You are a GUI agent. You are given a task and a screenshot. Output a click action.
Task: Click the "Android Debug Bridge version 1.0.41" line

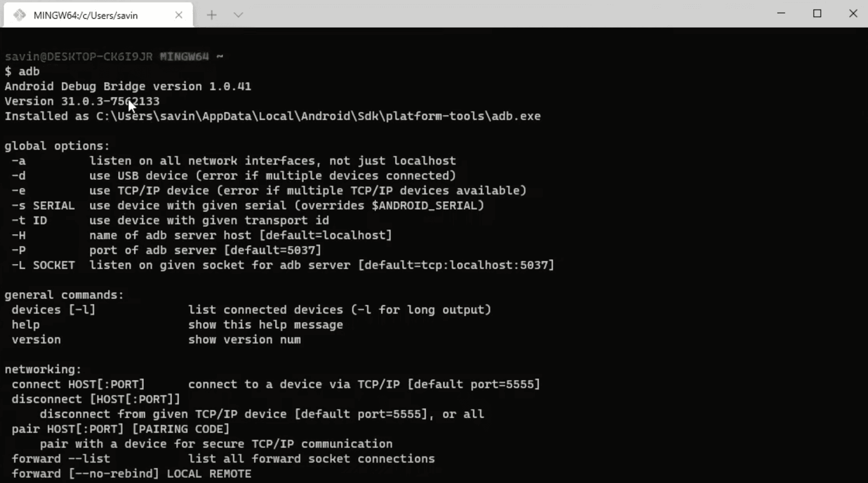tap(128, 86)
